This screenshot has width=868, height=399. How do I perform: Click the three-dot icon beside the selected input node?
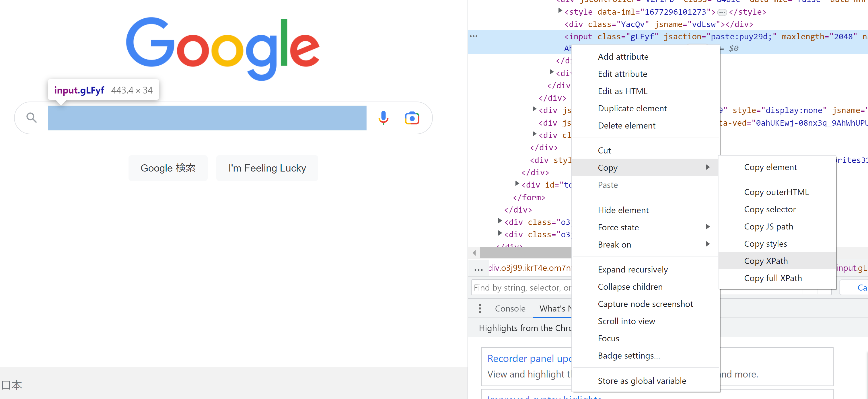coord(473,36)
